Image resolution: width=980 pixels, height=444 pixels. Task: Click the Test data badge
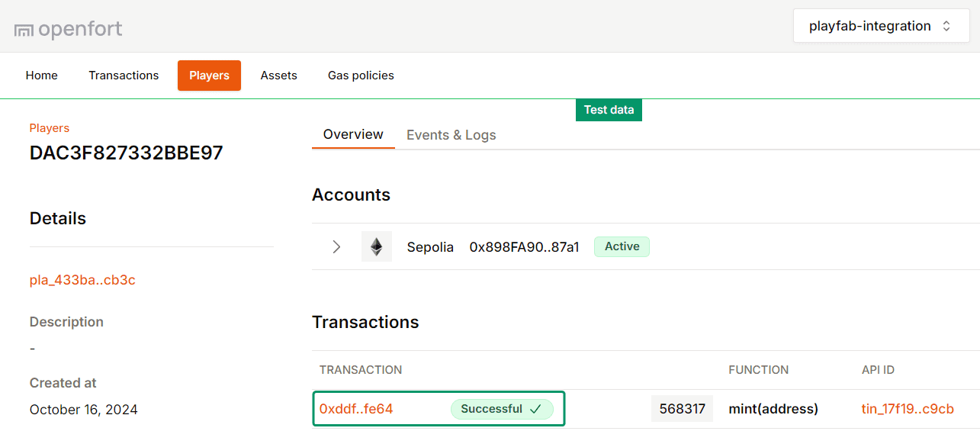609,109
